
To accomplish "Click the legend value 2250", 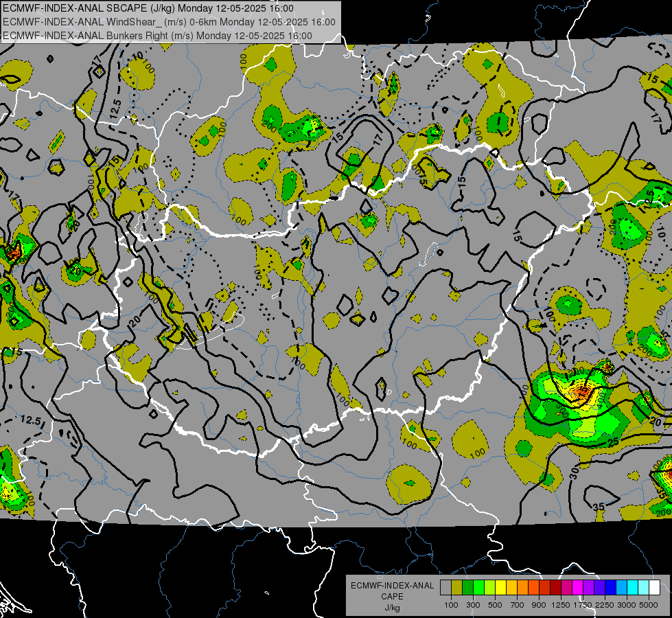I will tap(604, 605).
